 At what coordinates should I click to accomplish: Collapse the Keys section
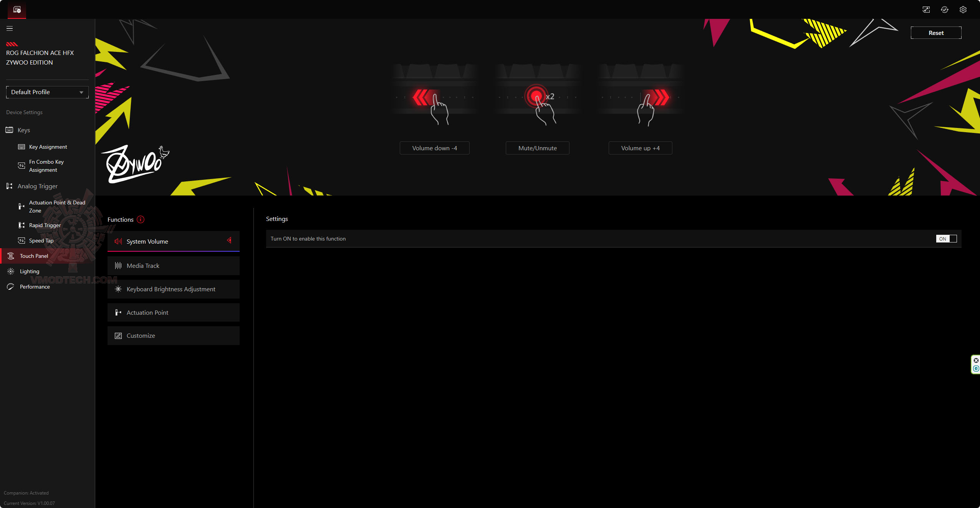coord(24,130)
